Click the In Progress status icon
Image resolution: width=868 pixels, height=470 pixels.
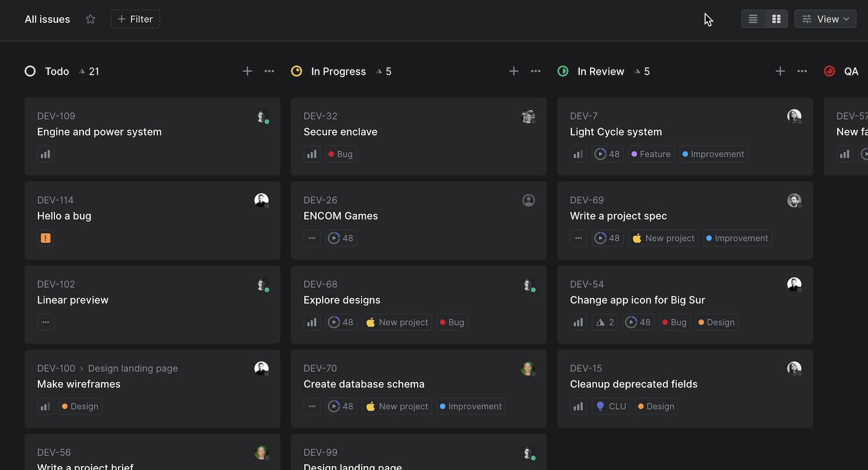(297, 71)
